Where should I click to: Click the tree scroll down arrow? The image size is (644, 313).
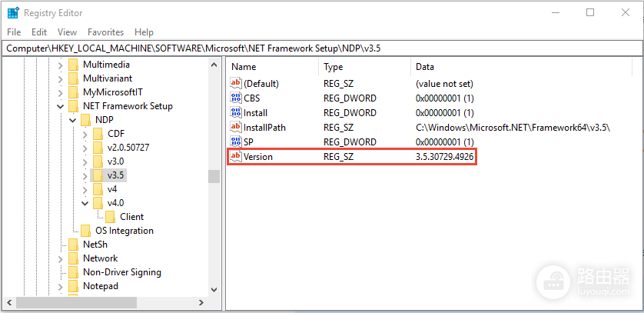point(214,289)
